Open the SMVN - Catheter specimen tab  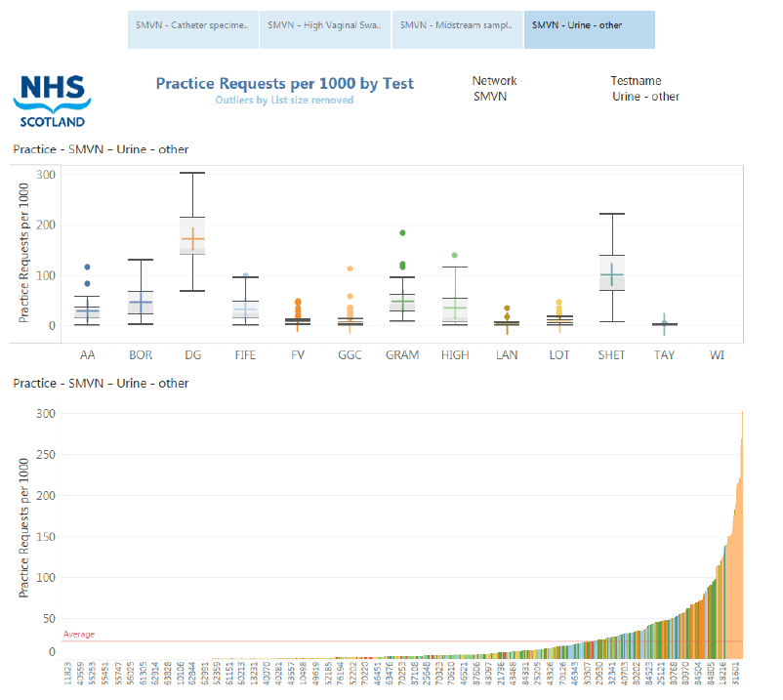[x=192, y=30]
